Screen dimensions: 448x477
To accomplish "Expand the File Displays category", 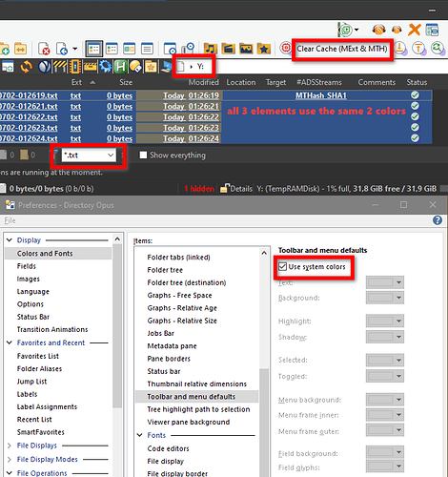I will [x=10, y=446].
